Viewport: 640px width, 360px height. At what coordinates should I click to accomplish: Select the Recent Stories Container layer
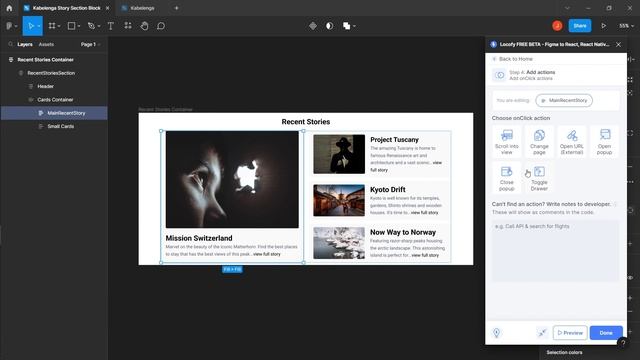(x=54, y=60)
